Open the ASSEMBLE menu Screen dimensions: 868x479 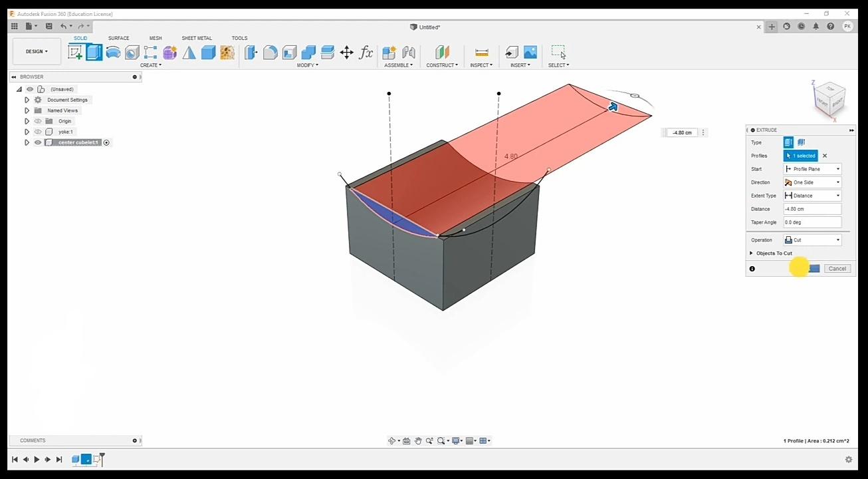pos(399,65)
